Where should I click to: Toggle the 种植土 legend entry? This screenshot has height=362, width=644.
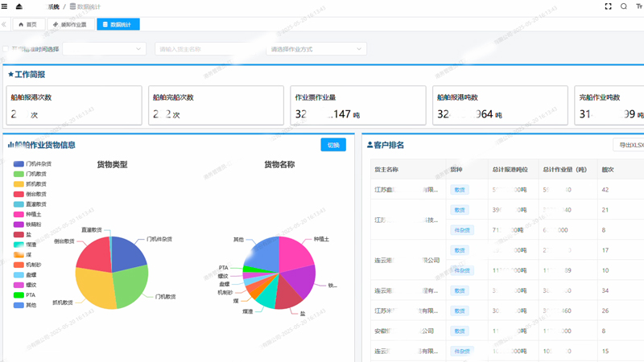(x=27, y=214)
